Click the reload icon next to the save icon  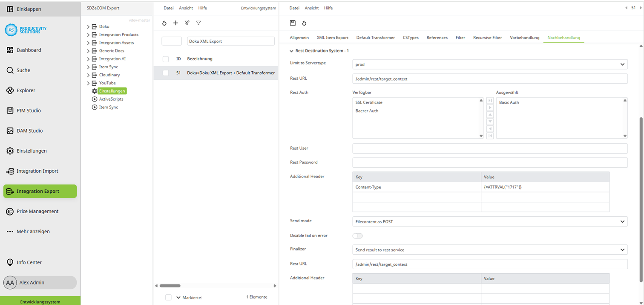click(x=305, y=23)
